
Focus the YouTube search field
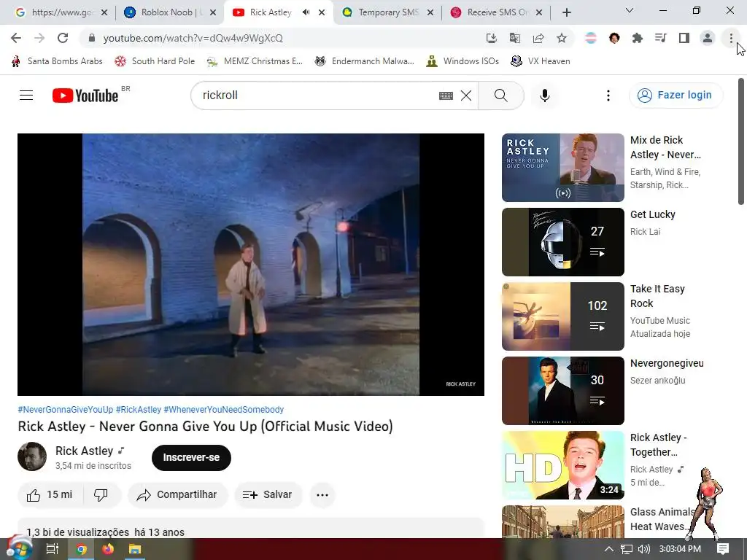coord(317,96)
